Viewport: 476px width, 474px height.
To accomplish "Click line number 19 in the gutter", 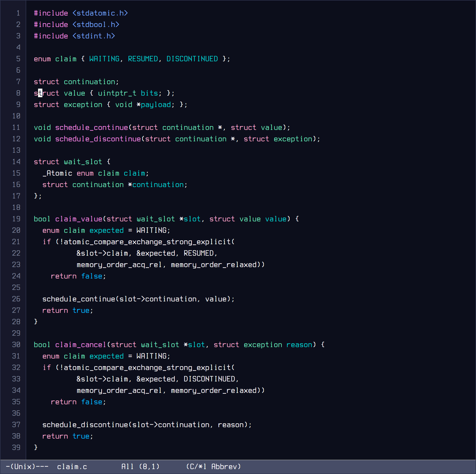I will tap(16, 219).
